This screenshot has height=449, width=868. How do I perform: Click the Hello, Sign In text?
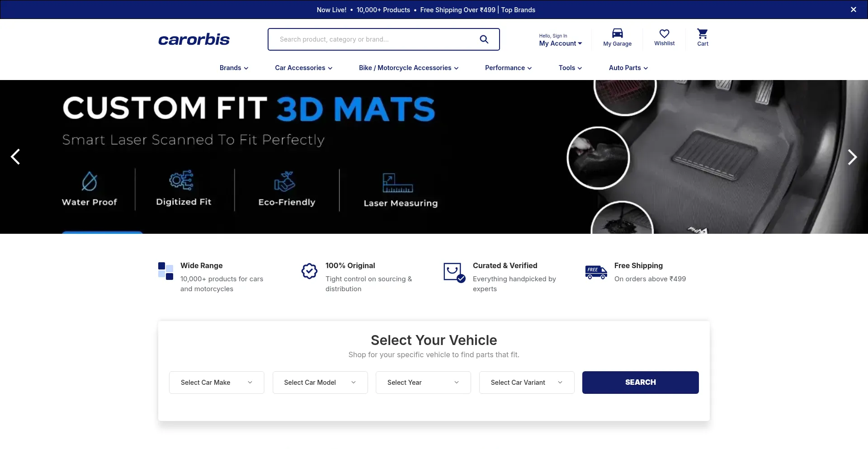pyautogui.click(x=553, y=36)
